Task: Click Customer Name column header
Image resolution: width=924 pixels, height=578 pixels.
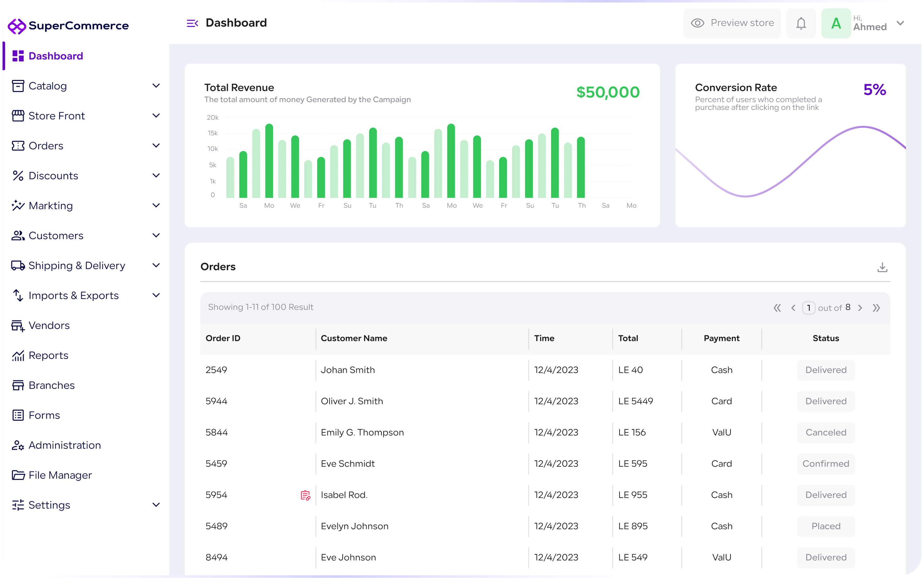Action: [x=354, y=338]
